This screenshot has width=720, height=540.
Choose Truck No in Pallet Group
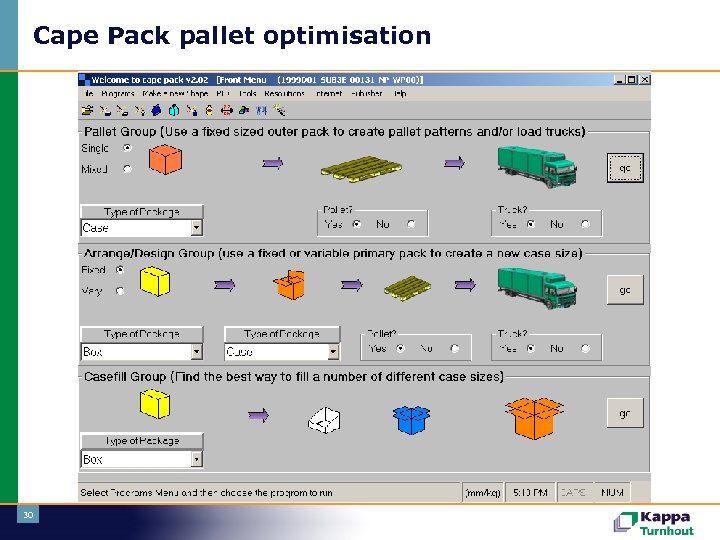tap(585, 224)
